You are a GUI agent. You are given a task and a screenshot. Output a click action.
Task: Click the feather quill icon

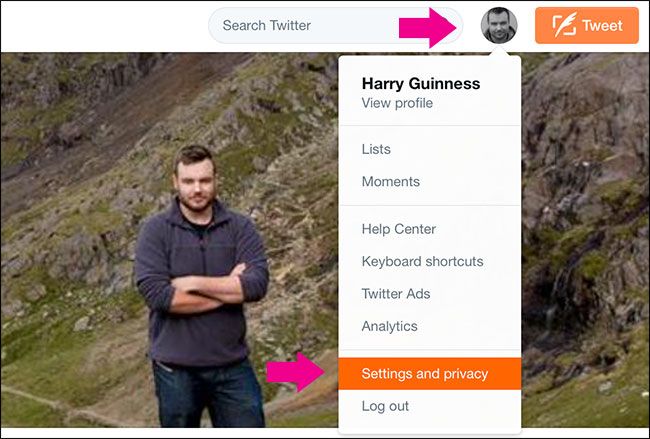click(x=565, y=26)
